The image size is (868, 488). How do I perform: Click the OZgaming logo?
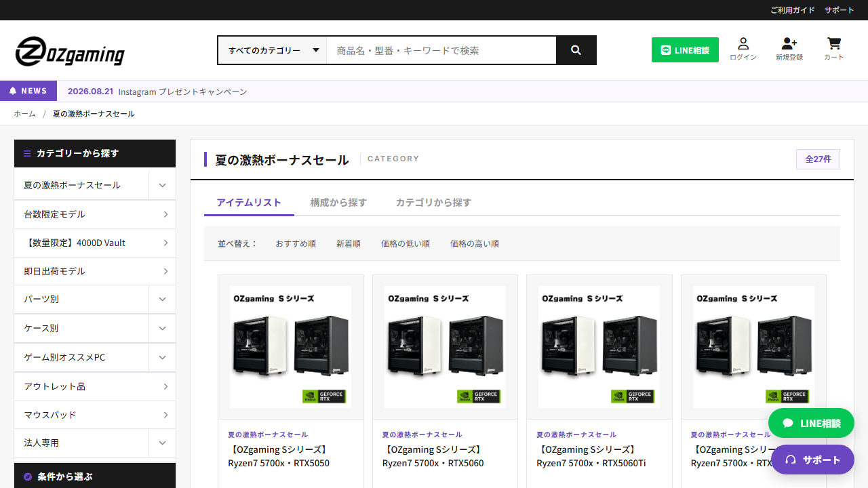tap(70, 51)
